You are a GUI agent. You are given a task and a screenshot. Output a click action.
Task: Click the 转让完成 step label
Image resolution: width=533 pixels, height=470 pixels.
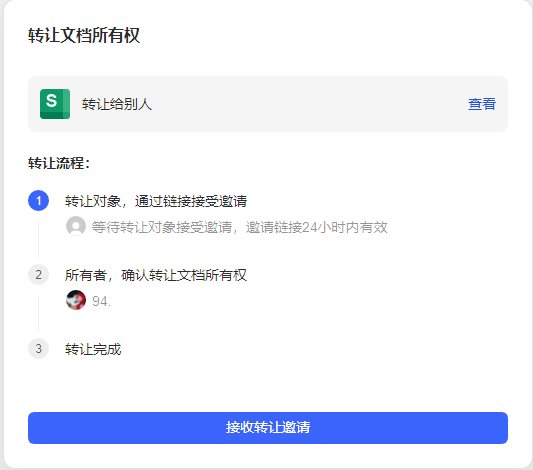[x=93, y=349]
